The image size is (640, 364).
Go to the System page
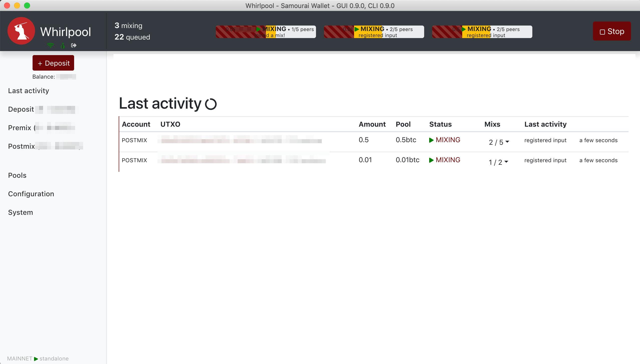click(21, 212)
